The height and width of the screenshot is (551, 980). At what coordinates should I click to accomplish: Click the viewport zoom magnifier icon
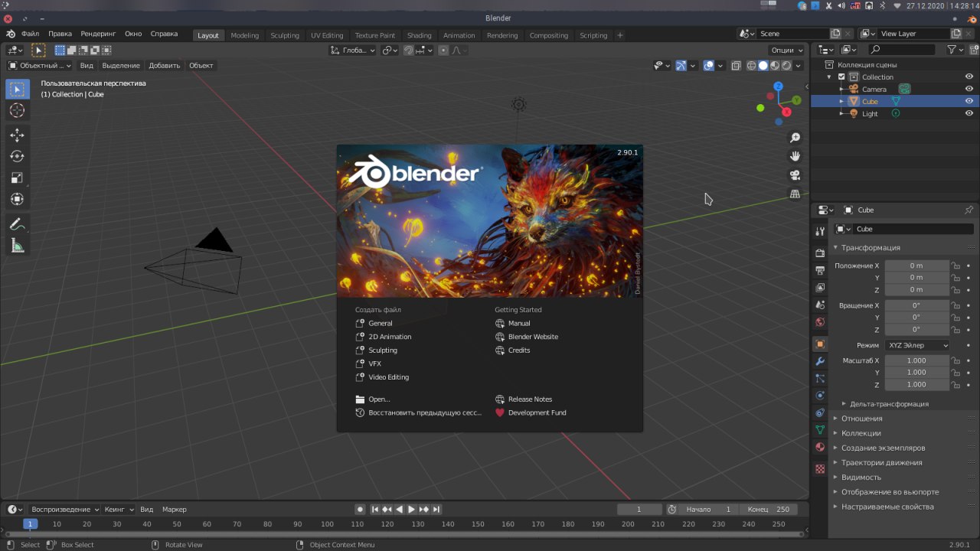coord(795,138)
